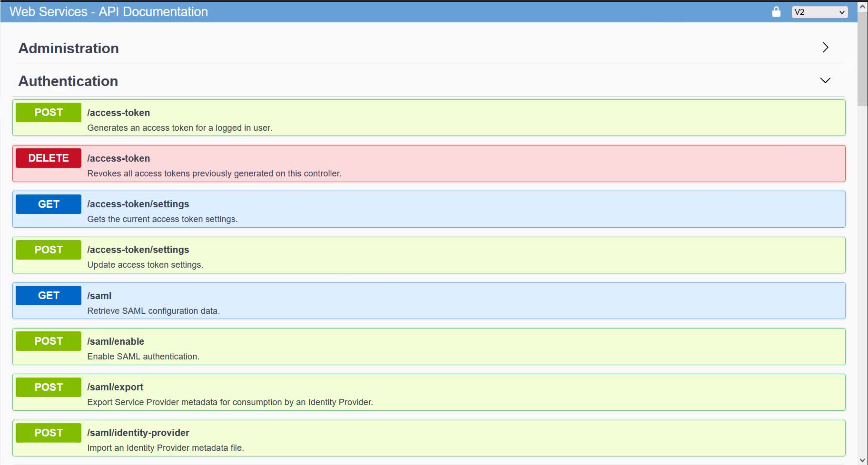Screen dimensions: 868x465
Task: Click the /saml path text
Action: point(99,296)
